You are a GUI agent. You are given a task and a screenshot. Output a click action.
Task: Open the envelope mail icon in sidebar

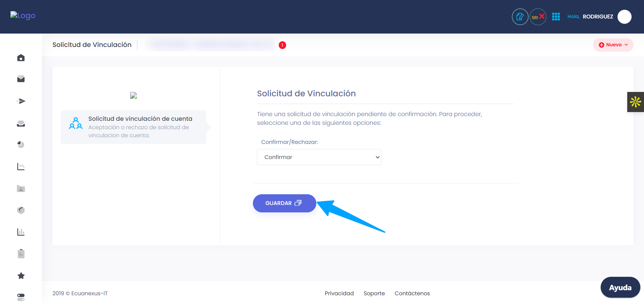click(x=21, y=79)
